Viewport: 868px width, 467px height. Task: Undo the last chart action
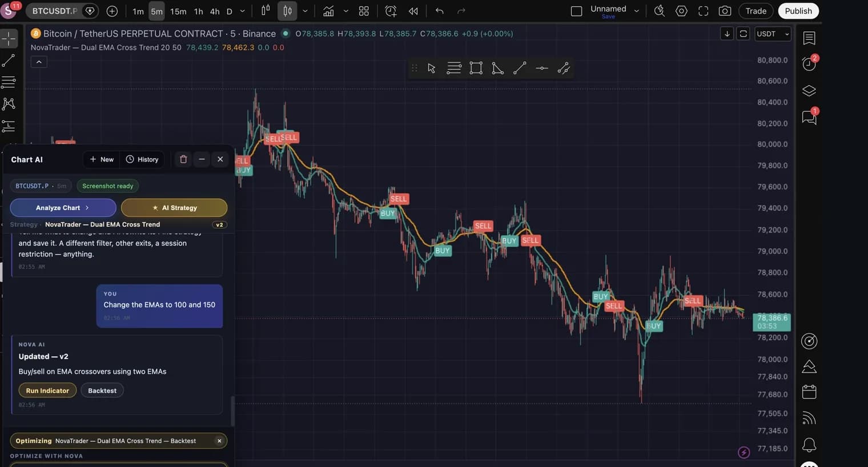[x=439, y=11]
